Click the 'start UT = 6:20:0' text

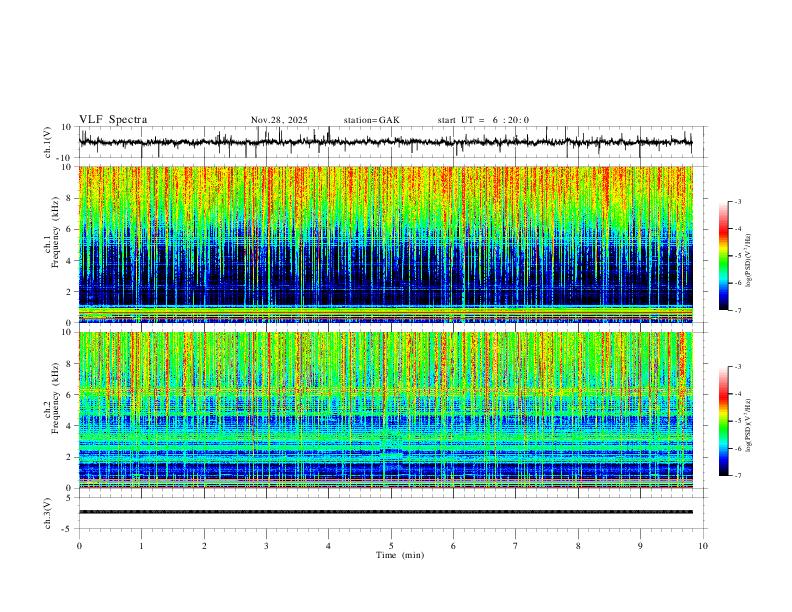point(483,120)
